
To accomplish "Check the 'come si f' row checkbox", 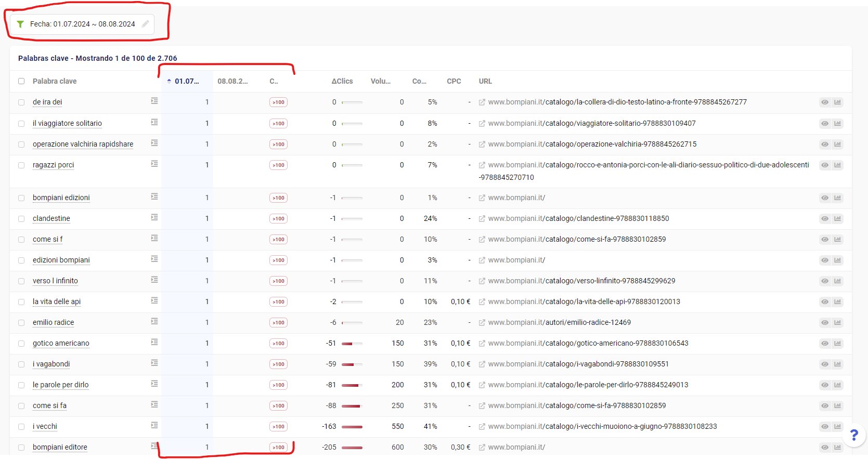I will tap(21, 240).
